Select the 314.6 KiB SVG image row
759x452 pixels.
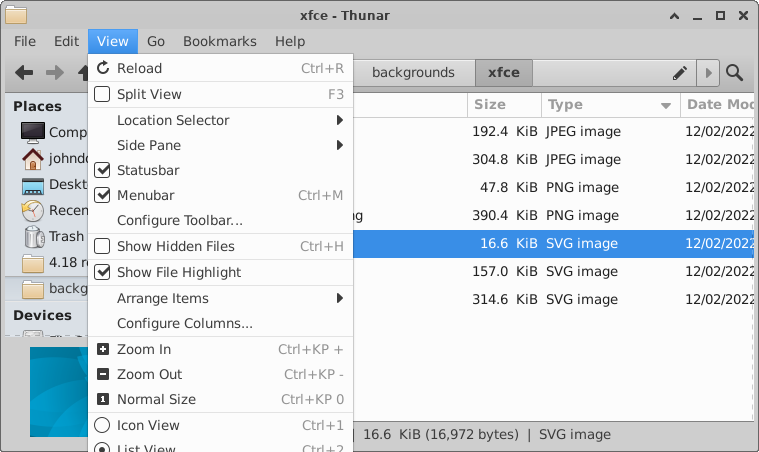553,300
